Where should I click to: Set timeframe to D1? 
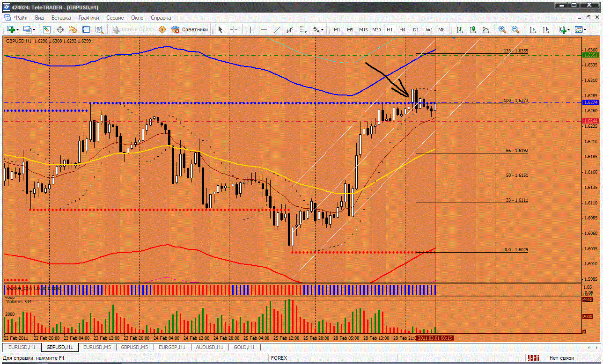pos(416,29)
